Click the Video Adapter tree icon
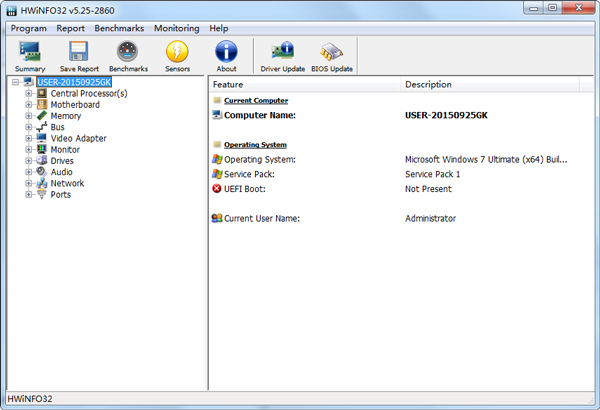Image resolution: width=600 pixels, height=410 pixels. click(x=42, y=138)
